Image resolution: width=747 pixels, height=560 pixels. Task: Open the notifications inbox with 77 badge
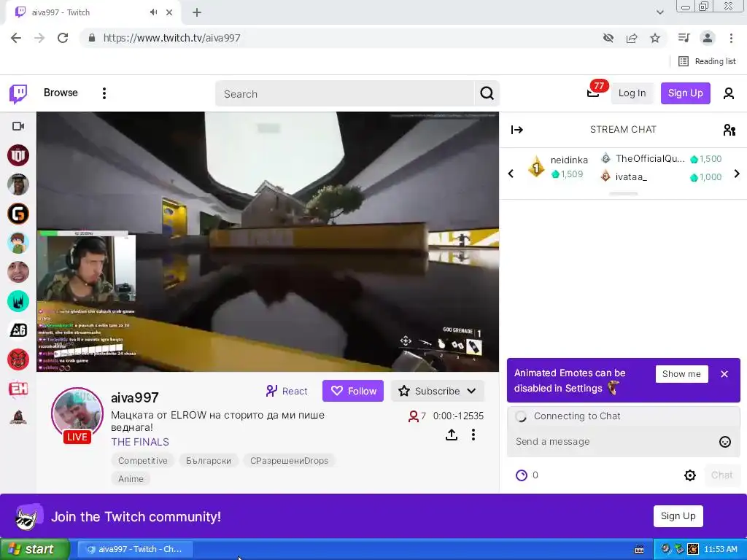(x=593, y=92)
